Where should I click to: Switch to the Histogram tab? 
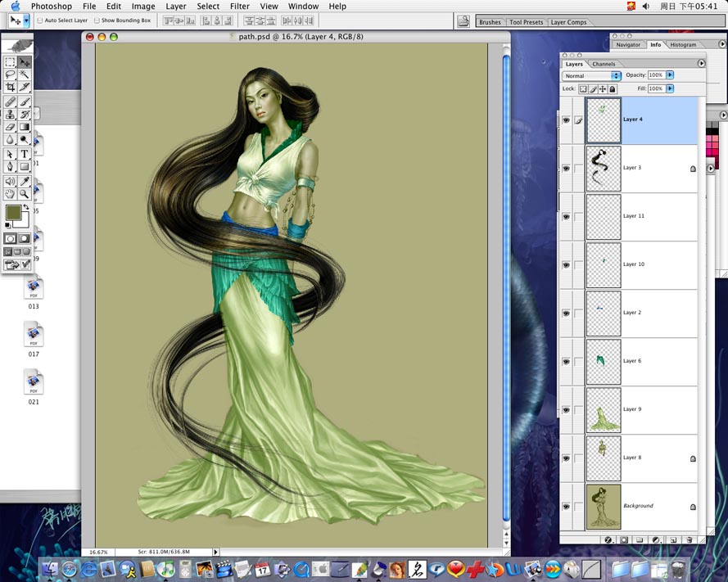tap(683, 44)
